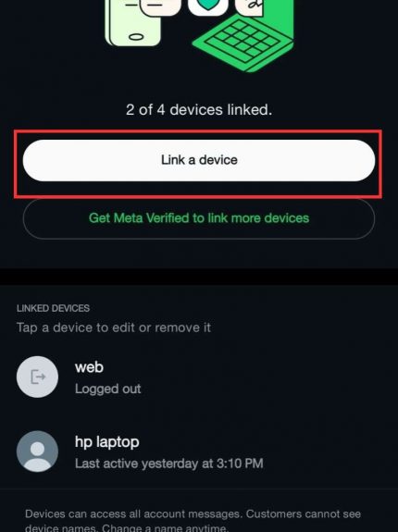Screen dimensions: 398x532
Task: Tap the green shield icon in illustration
Action: 207,6
